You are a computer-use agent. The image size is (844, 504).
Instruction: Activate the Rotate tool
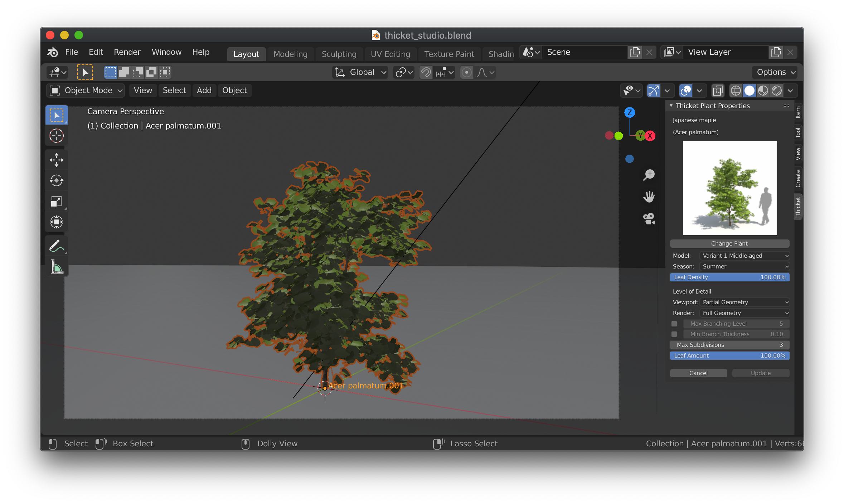tap(57, 180)
